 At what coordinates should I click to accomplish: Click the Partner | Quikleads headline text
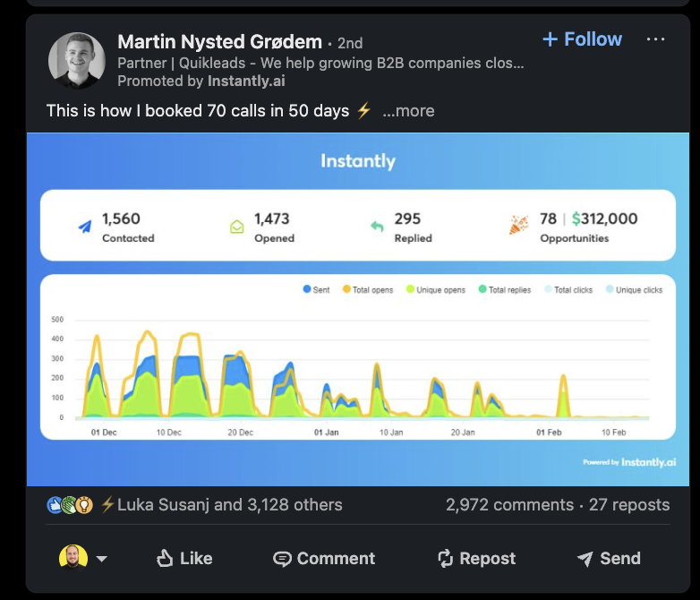[320, 63]
